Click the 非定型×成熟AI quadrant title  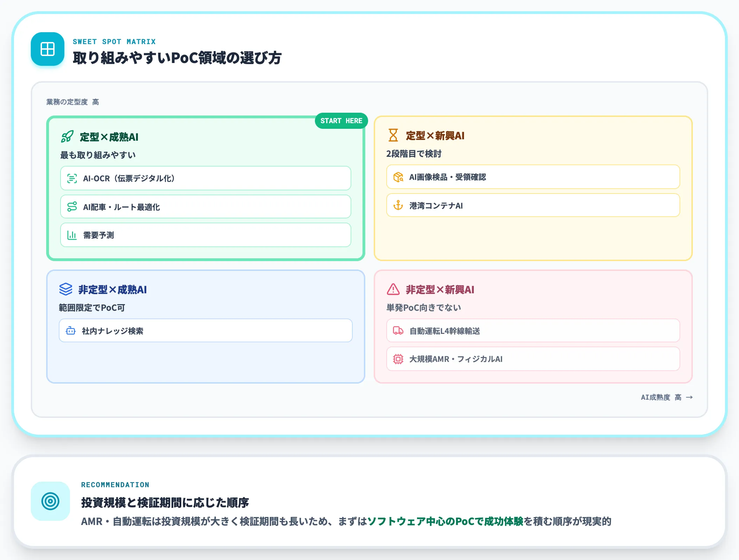(x=113, y=289)
